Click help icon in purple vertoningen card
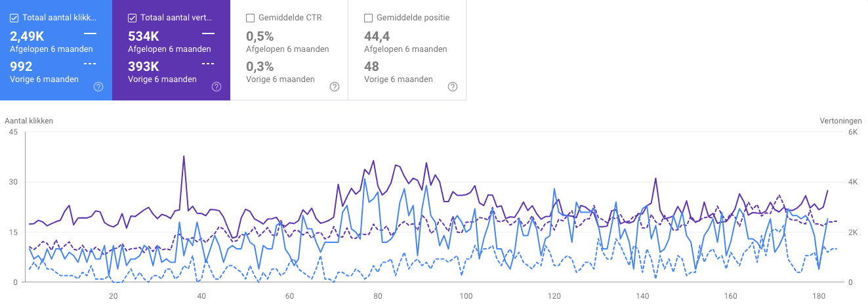This screenshot has height=304, width=868. (217, 87)
